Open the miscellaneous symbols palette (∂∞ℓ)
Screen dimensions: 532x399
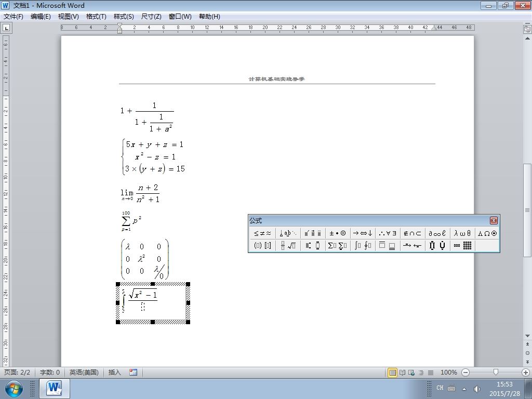click(x=437, y=233)
